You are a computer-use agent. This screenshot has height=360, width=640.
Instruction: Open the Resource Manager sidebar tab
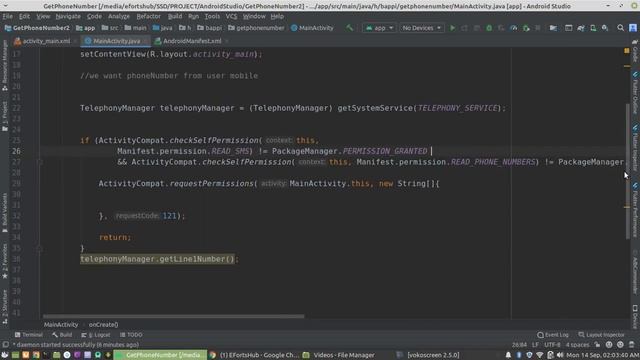5,66
